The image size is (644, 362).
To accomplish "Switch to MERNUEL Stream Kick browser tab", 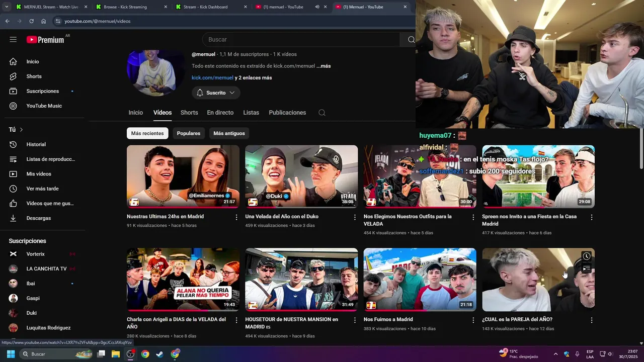I will pyautogui.click(x=50, y=7).
